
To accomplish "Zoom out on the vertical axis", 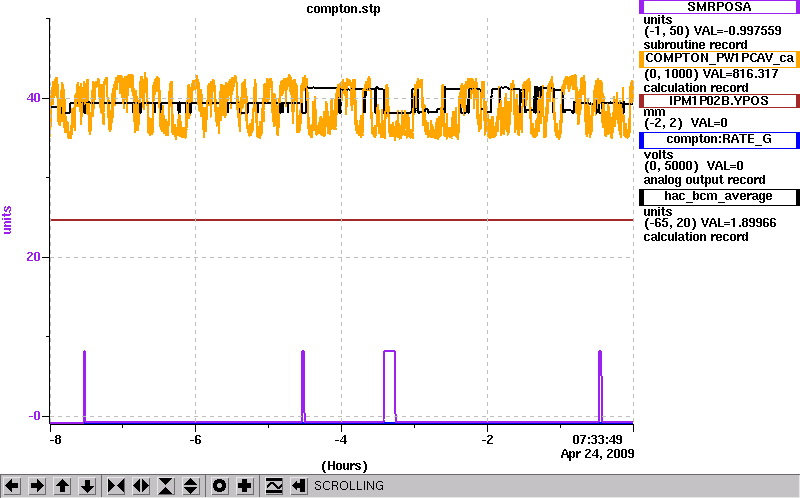I will (x=191, y=486).
